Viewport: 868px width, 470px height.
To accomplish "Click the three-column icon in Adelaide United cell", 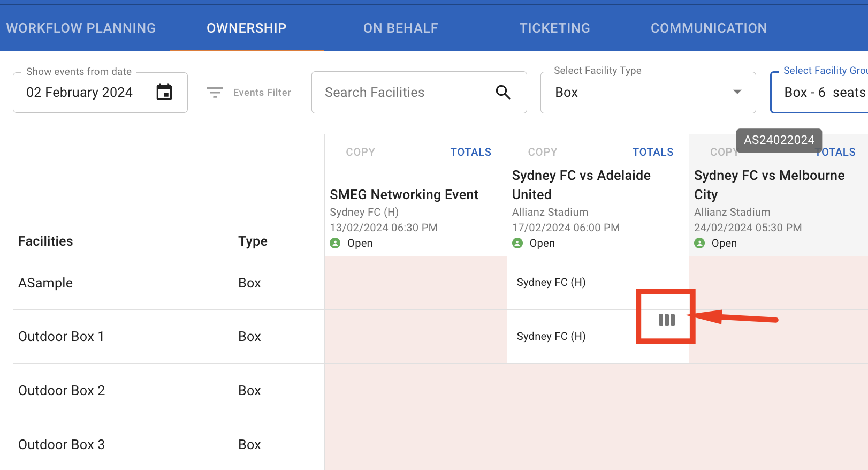I will (666, 320).
